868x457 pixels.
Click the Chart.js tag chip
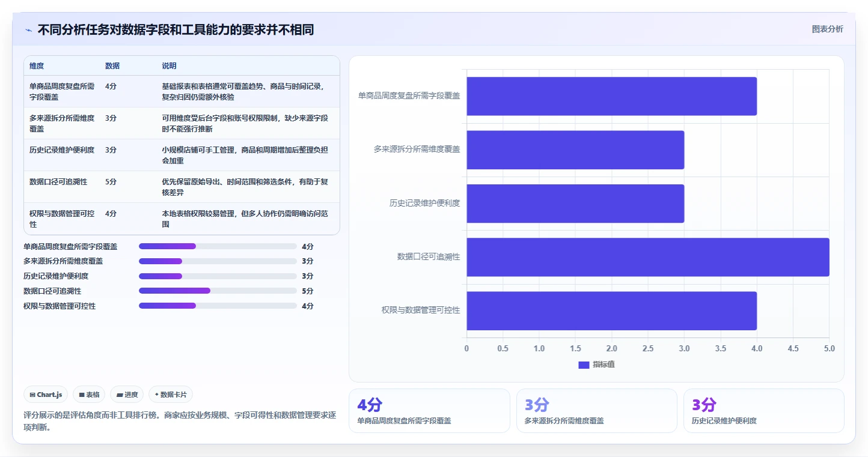[46, 395]
